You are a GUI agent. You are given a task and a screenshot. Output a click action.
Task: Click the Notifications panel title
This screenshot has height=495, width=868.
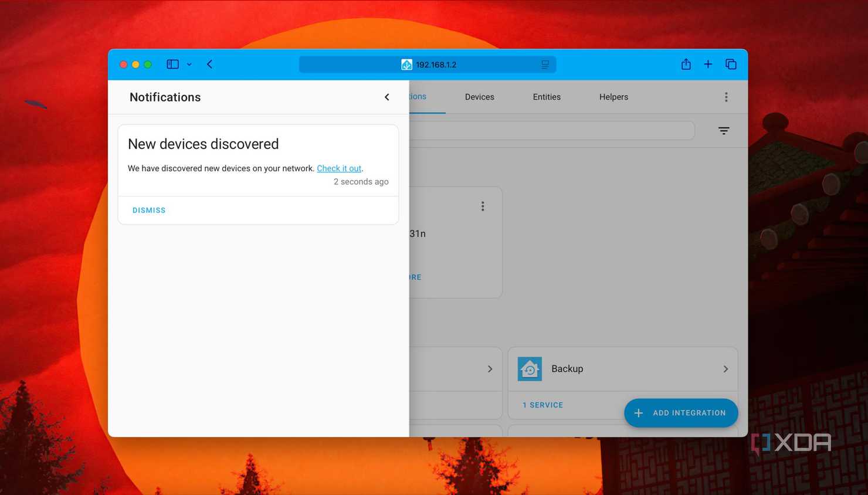(x=165, y=97)
